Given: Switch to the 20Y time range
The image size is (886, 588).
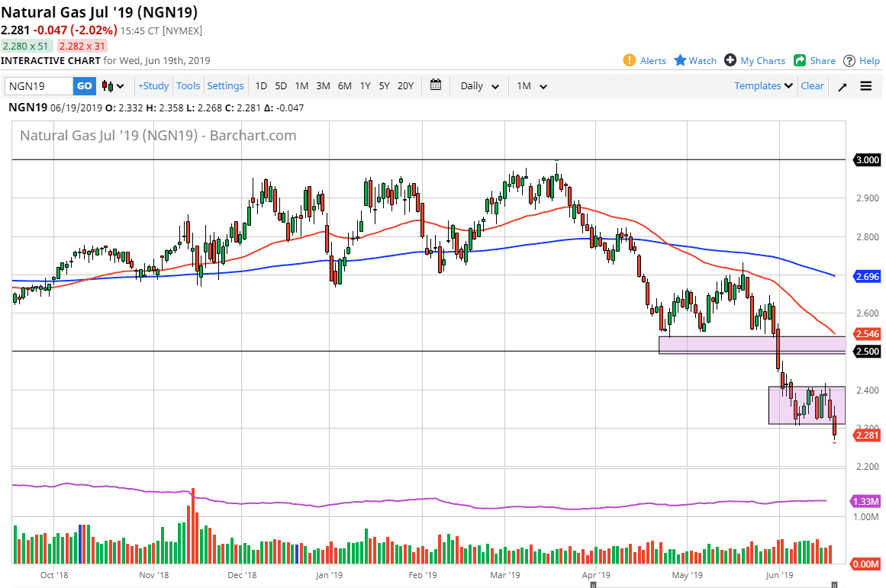Looking at the screenshot, I should click(405, 86).
